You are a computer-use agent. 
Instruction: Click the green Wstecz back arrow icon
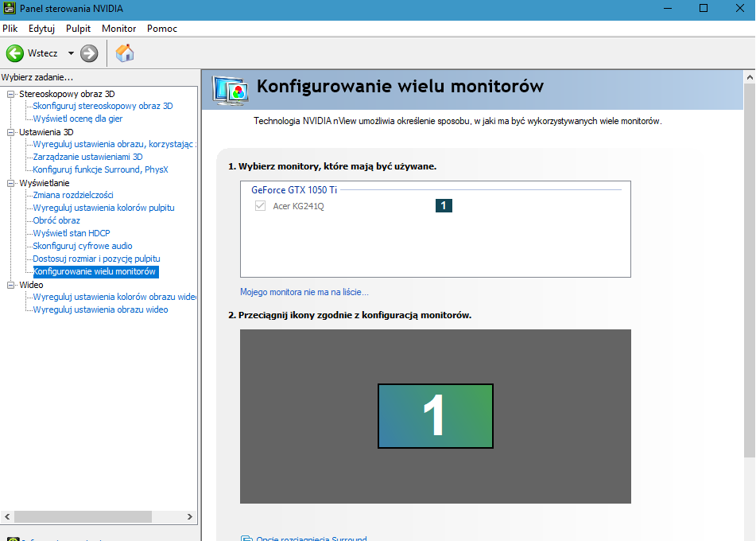[15, 53]
